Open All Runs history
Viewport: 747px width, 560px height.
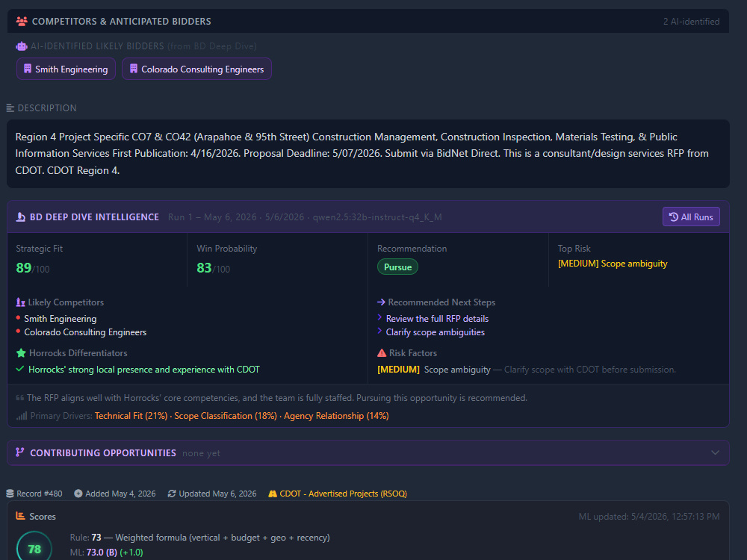[x=691, y=217]
